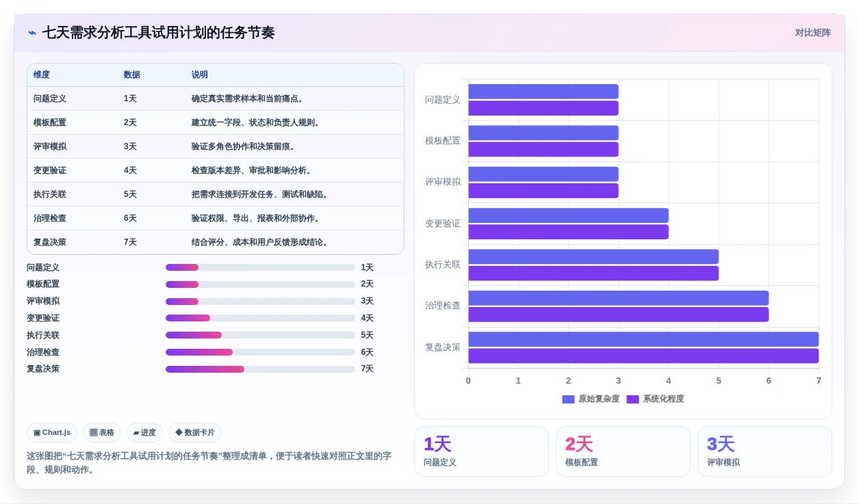This screenshot has height=504, width=859.
Task: Click the blue icon before the title
Action: point(32,33)
